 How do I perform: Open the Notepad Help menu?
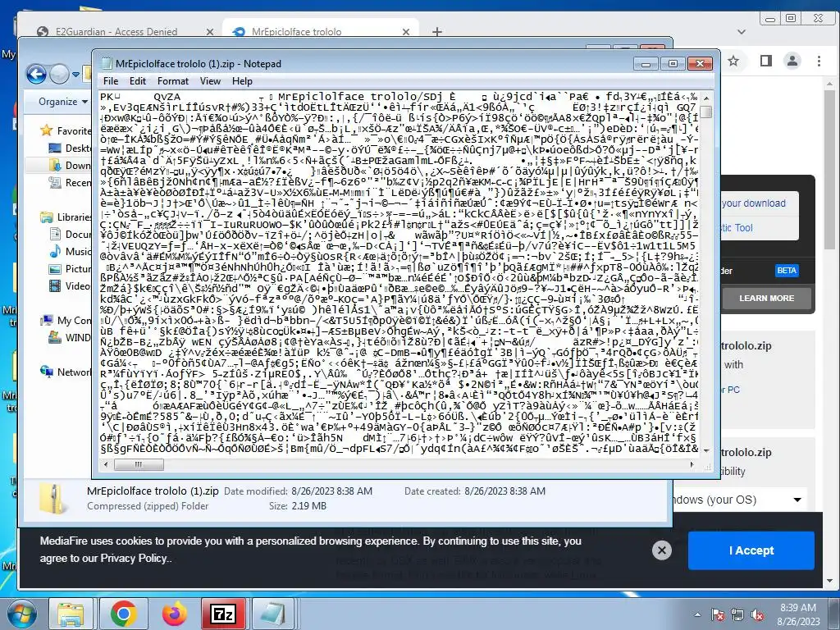(x=242, y=81)
